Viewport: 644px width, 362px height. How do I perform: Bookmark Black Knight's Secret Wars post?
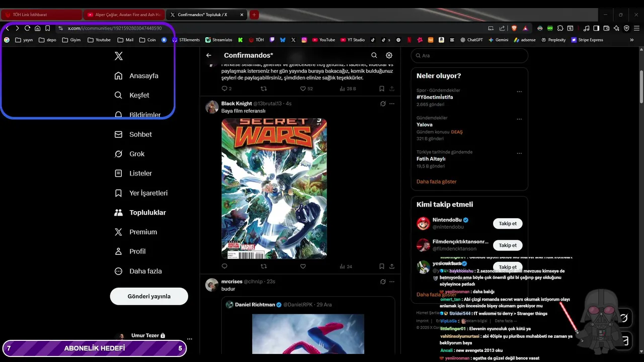click(x=382, y=266)
